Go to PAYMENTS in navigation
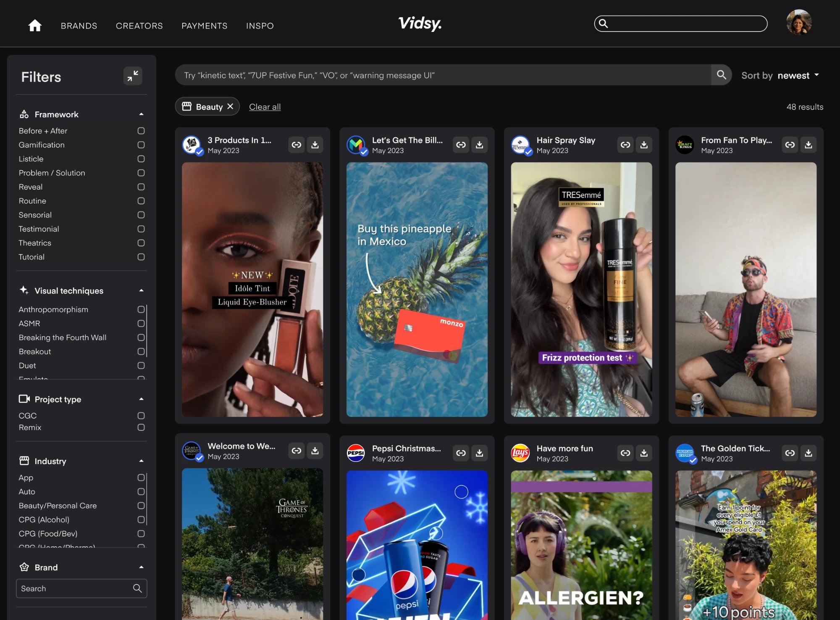This screenshot has height=620, width=840. click(x=205, y=26)
